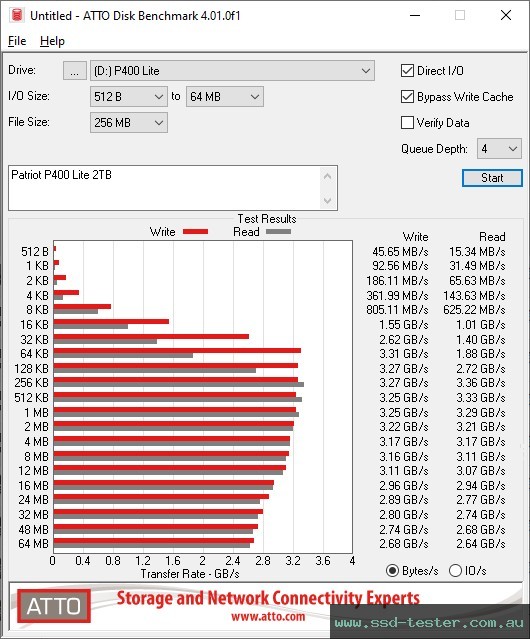530x639 pixels.
Task: Click the 64 KB write value 3.31 GB/s
Action: point(404,354)
